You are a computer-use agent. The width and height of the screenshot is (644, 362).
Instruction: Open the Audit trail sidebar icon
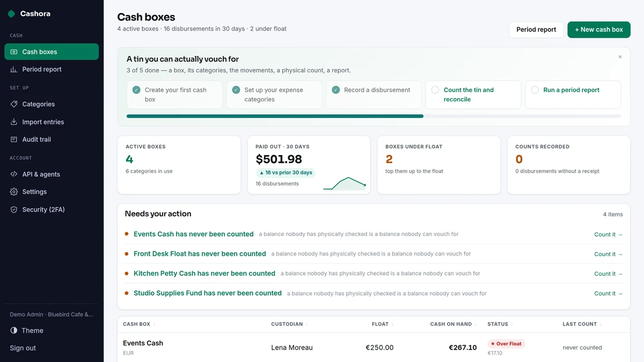click(14, 139)
